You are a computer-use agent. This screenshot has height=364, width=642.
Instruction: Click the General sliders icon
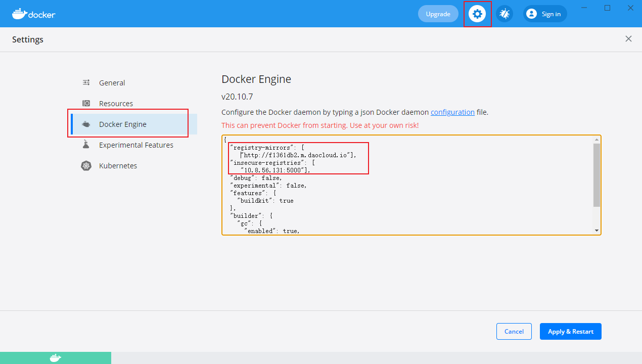click(86, 83)
